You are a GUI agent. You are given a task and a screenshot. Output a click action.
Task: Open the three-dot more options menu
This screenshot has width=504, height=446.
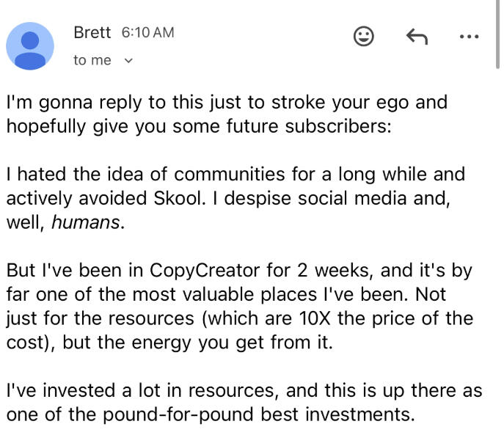pyautogui.click(x=467, y=36)
